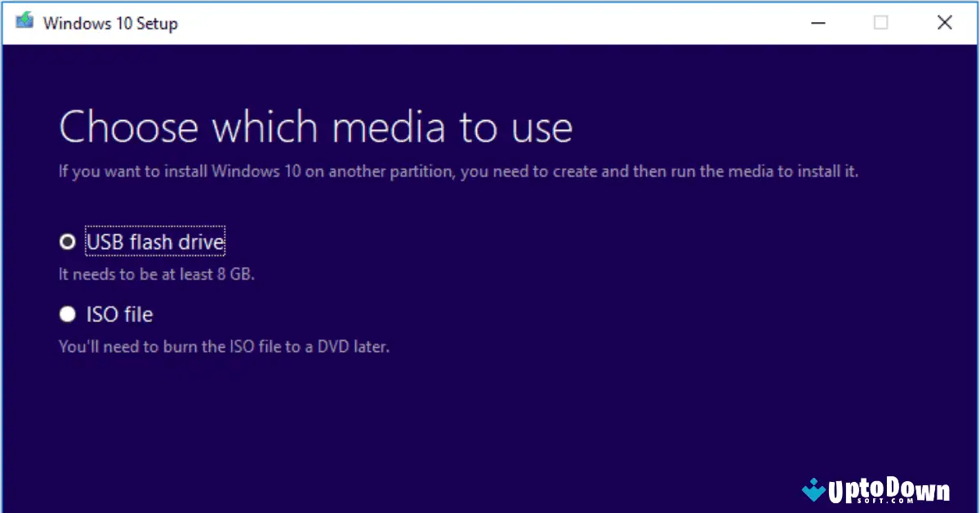Image resolution: width=980 pixels, height=513 pixels.
Task: Select the USB flash drive radio button
Action: point(67,241)
